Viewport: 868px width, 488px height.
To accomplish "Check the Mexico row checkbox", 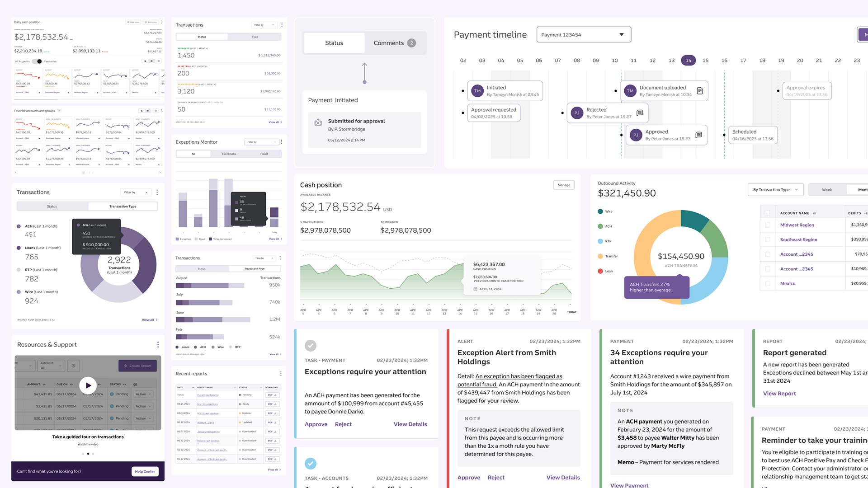I will point(768,284).
